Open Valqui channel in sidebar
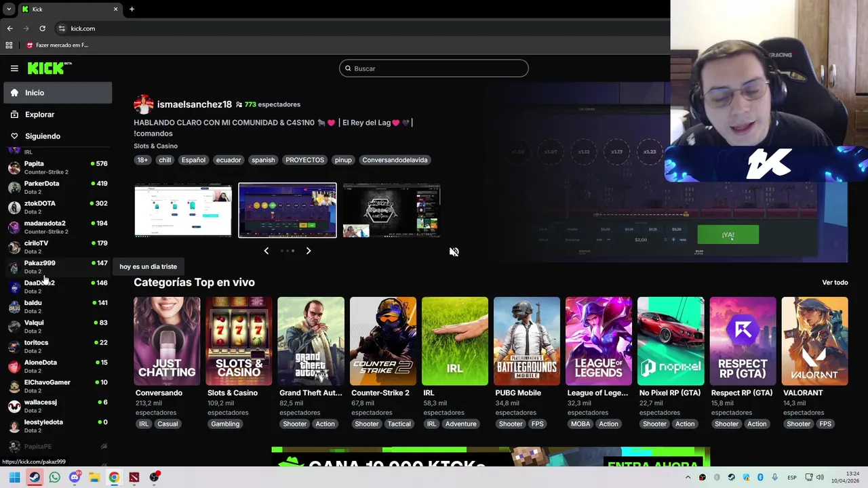Image resolution: width=868 pixels, height=488 pixels. click(58, 326)
